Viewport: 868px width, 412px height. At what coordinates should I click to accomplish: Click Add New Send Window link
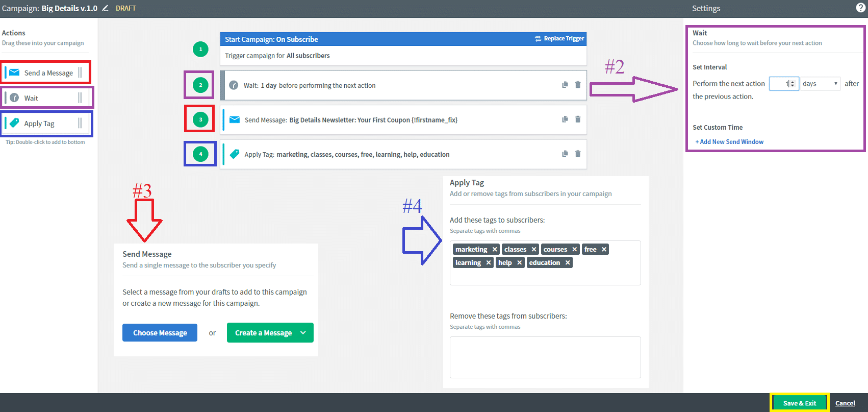click(x=731, y=142)
